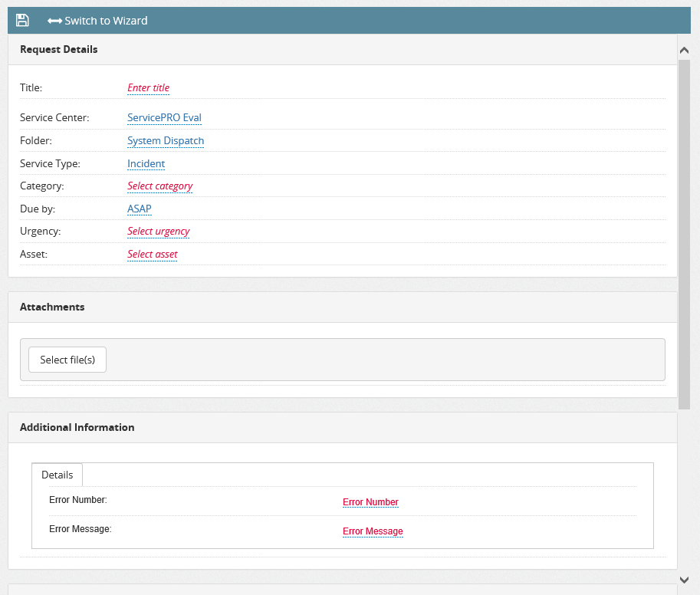
Task: Click the Error Message field
Action: (x=373, y=531)
